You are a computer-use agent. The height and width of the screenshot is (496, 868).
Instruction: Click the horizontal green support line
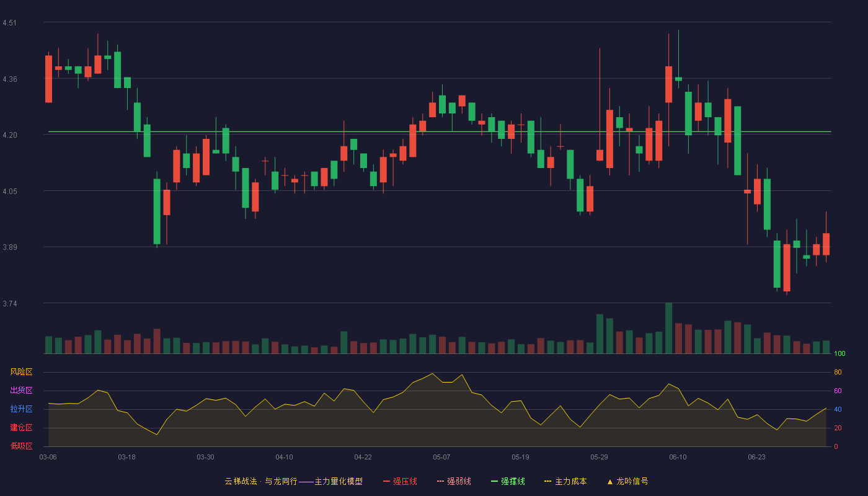pos(440,131)
